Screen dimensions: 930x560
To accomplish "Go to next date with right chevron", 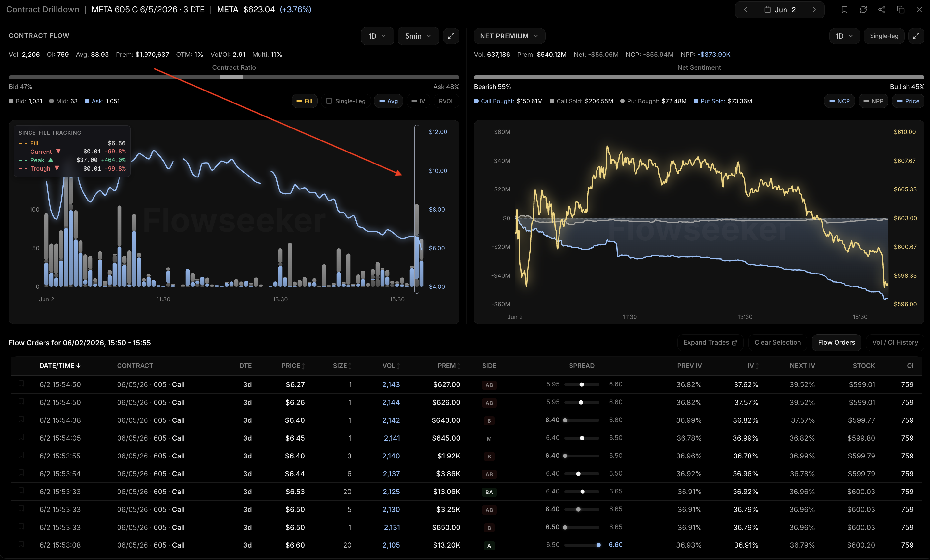I will click(814, 10).
